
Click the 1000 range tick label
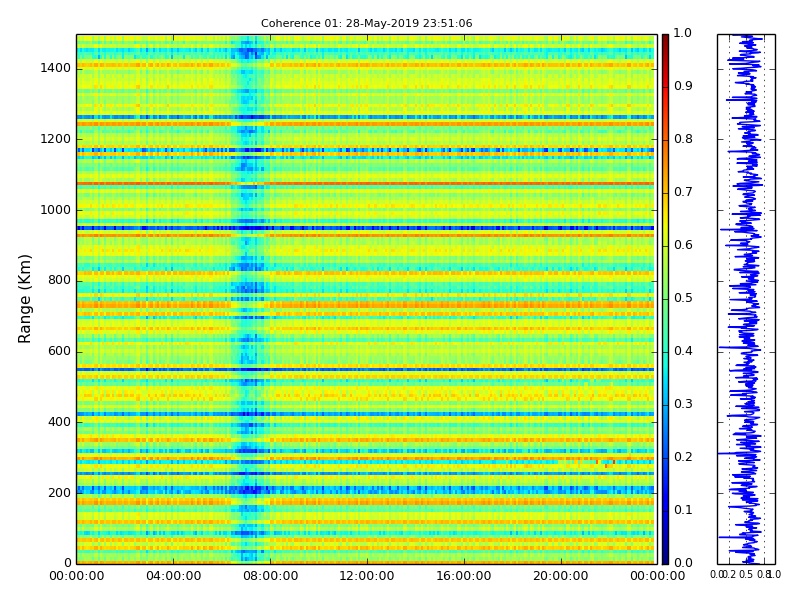[x=56, y=210]
